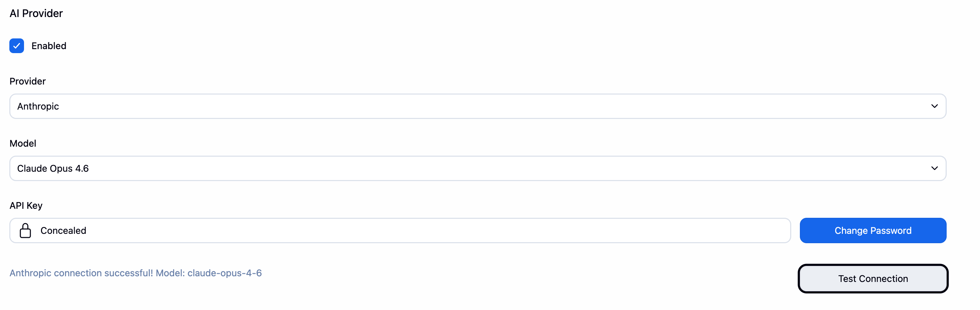Click the white checkmark in the Enabled box

(x=17, y=46)
